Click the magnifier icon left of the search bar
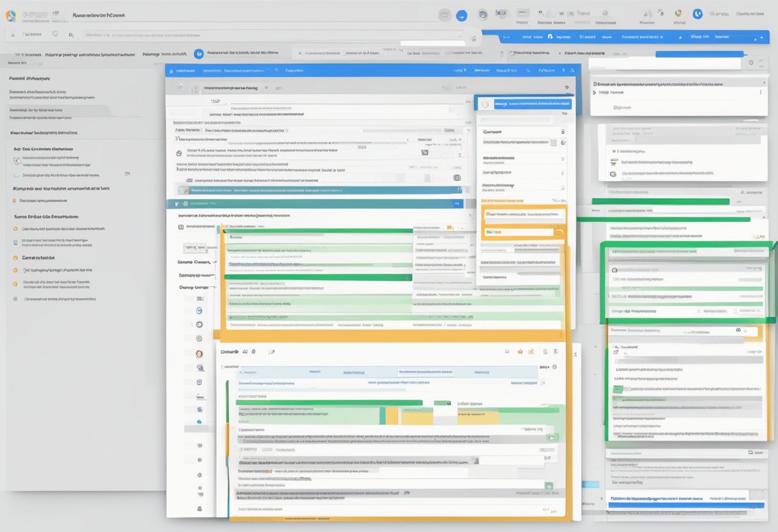Screen dimensions: 778x532 70,35
